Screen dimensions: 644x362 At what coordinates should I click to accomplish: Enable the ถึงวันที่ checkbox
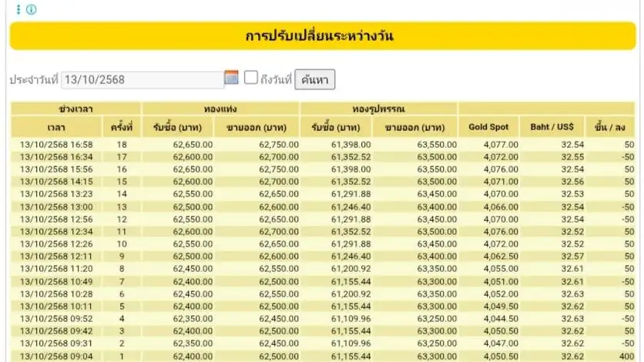click(251, 78)
